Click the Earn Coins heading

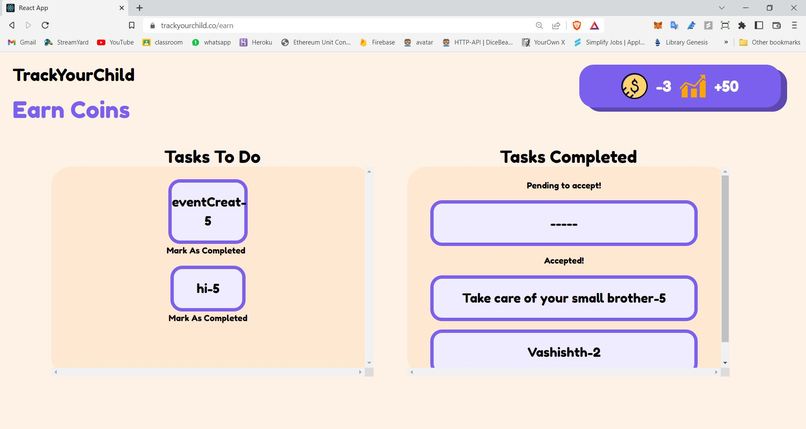click(x=71, y=110)
